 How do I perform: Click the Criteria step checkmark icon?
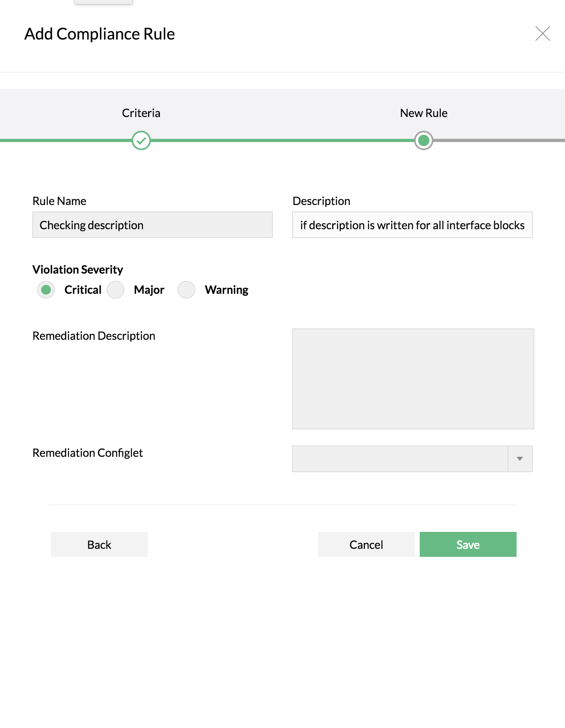point(141,140)
